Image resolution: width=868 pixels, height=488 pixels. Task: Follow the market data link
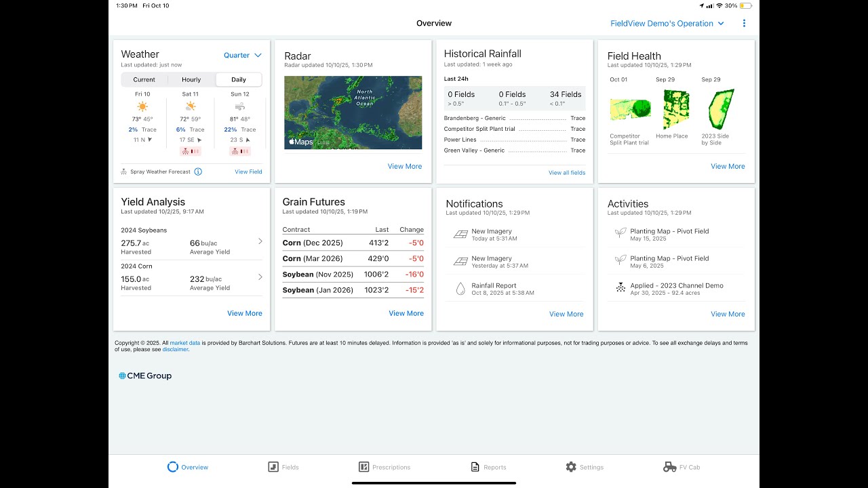pos(185,343)
